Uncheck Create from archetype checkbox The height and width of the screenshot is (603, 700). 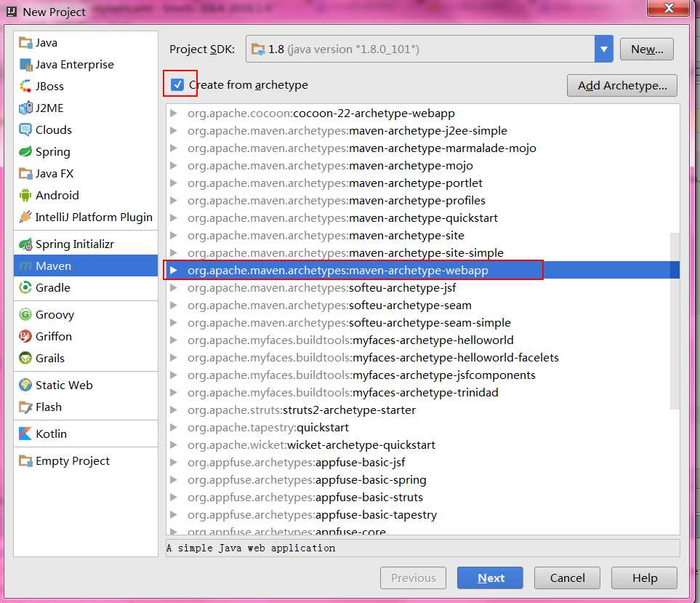(177, 84)
